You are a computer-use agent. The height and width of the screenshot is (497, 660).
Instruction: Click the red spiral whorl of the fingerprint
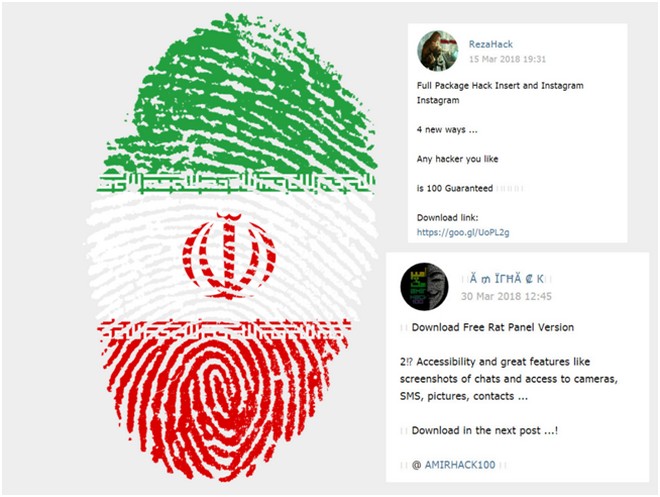pyautogui.click(x=219, y=400)
